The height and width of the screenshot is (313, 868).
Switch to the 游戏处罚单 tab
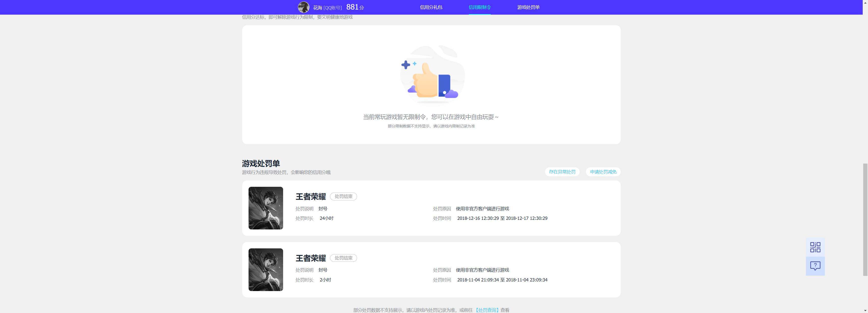[528, 7]
